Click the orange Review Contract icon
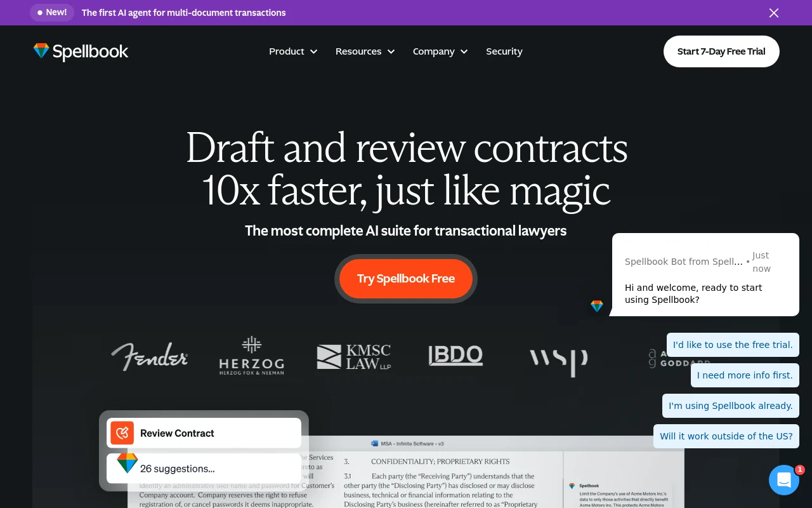812x508 pixels. click(x=122, y=433)
